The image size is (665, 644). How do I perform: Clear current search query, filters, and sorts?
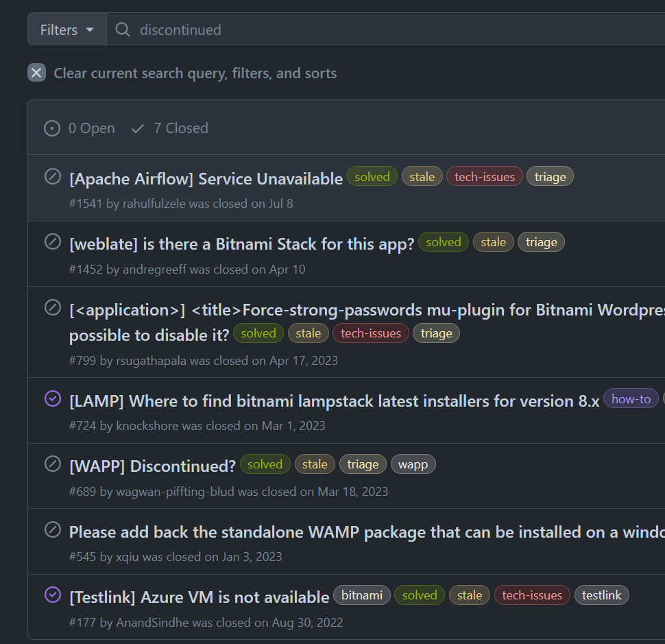(195, 73)
